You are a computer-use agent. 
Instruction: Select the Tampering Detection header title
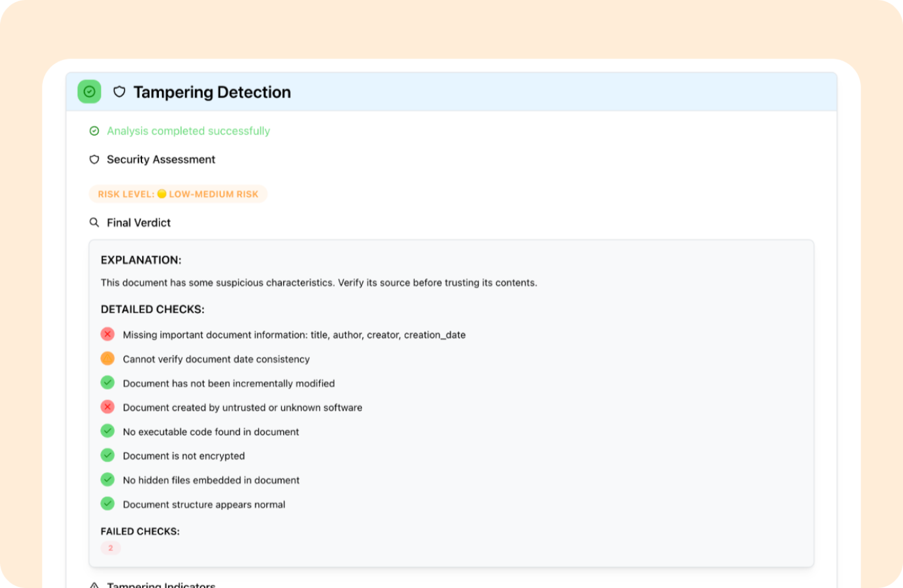212,92
